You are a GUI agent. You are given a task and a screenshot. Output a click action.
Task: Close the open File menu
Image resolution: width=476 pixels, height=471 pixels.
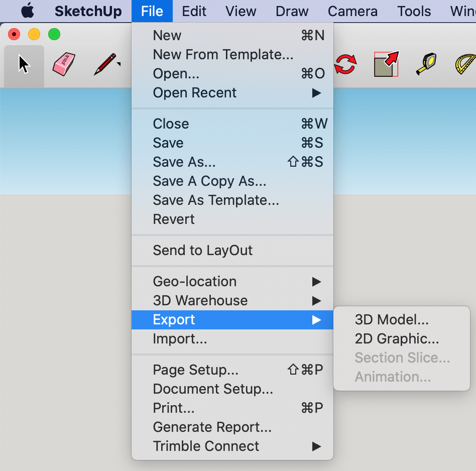(152, 11)
